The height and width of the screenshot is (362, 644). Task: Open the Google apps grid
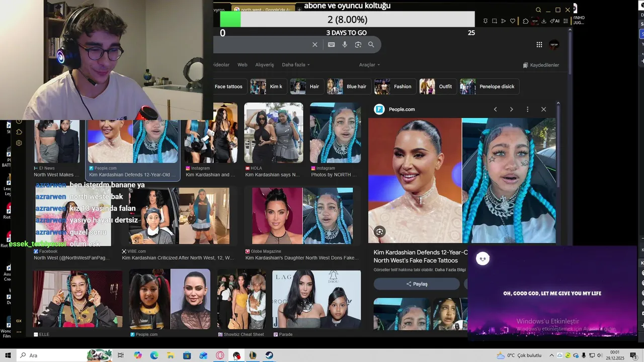coord(539,45)
